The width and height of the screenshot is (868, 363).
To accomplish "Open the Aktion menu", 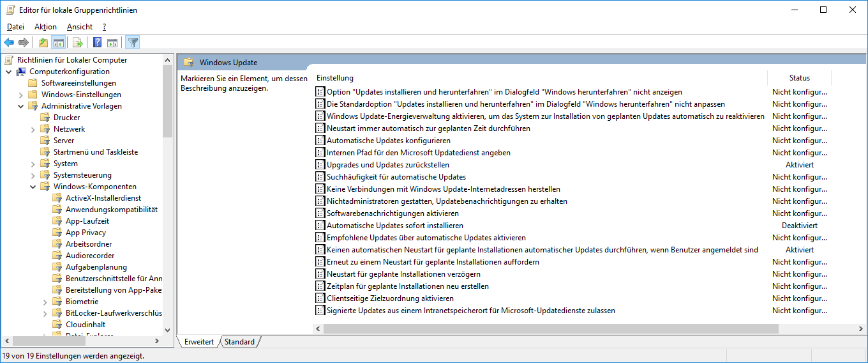I will pyautogui.click(x=45, y=27).
